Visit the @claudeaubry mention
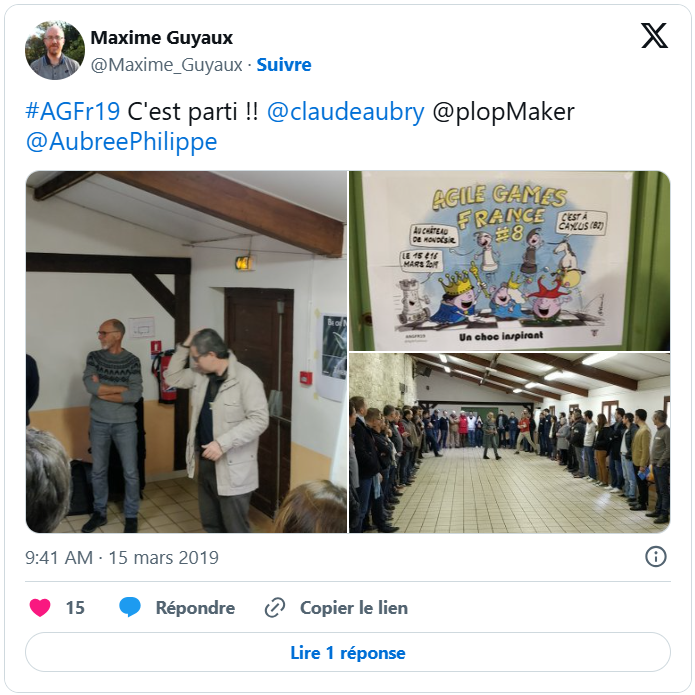Image resolution: width=695 pixels, height=695 pixels. point(346,112)
